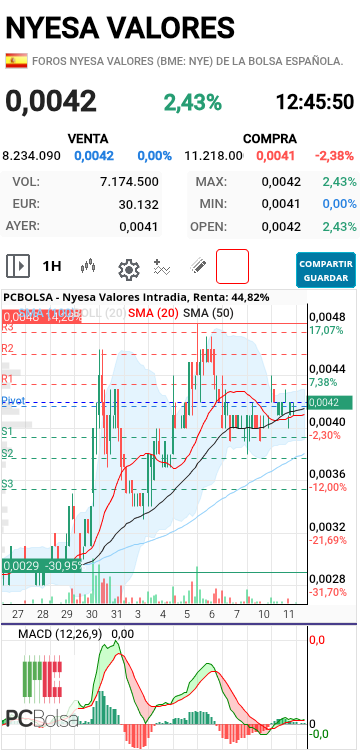Click the blue sell price 0,0042

(x=94, y=156)
